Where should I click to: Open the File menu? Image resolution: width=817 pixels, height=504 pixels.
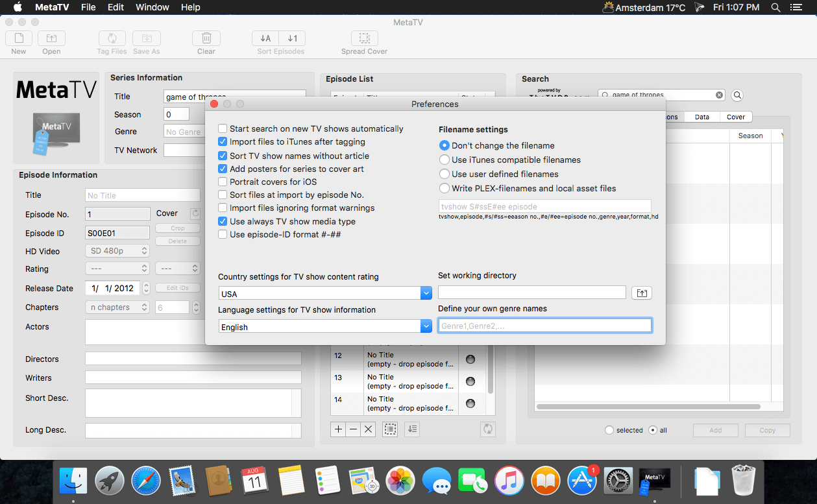click(88, 7)
